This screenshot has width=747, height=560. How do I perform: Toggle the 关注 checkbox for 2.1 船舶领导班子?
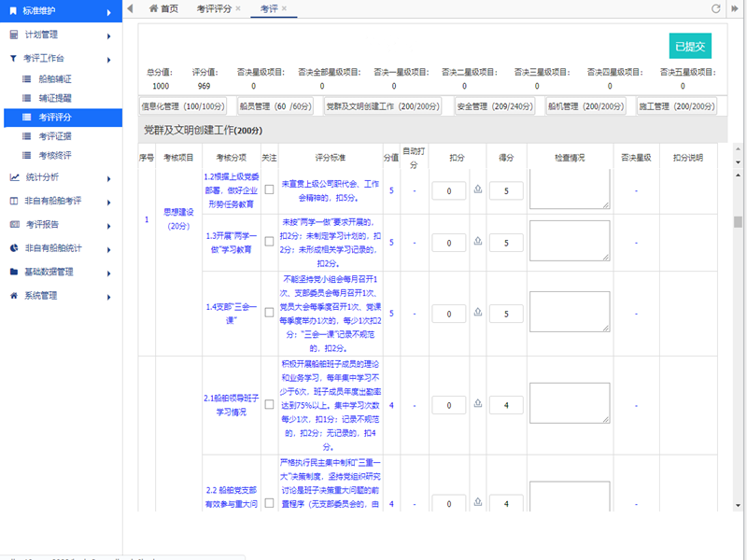point(269,405)
